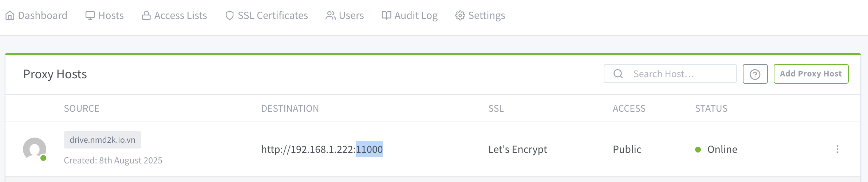This screenshot has height=182, width=868.
Task: Open the three-dot row actions menu
Action: pyautogui.click(x=837, y=149)
